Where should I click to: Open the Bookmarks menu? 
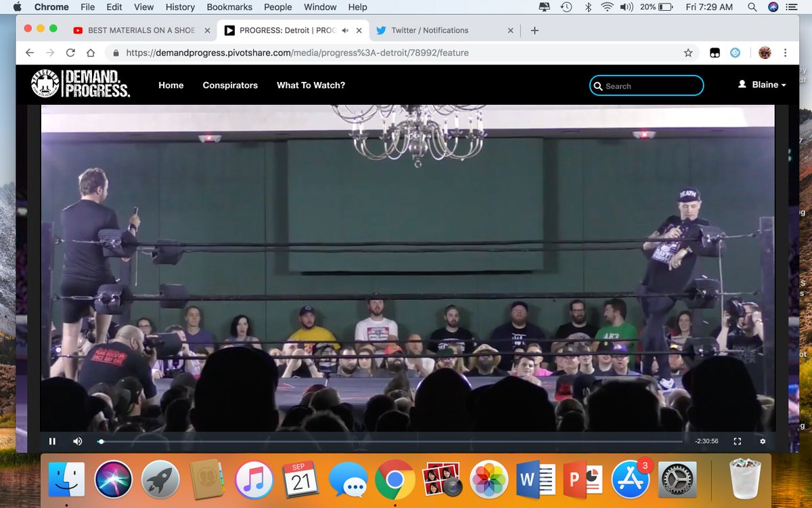(x=229, y=7)
